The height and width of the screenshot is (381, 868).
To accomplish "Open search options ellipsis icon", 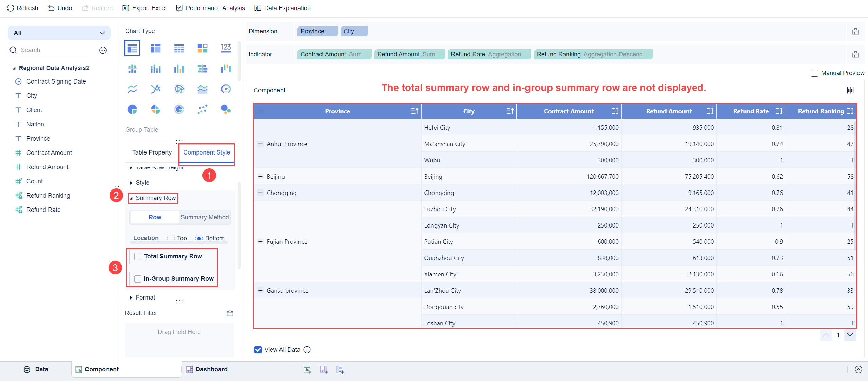I will [103, 50].
